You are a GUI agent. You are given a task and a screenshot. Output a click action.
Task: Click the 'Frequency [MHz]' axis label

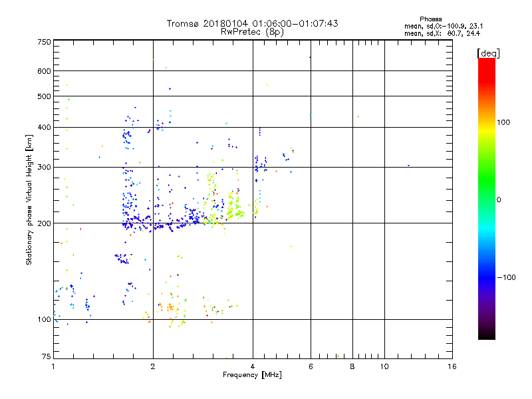252,375
